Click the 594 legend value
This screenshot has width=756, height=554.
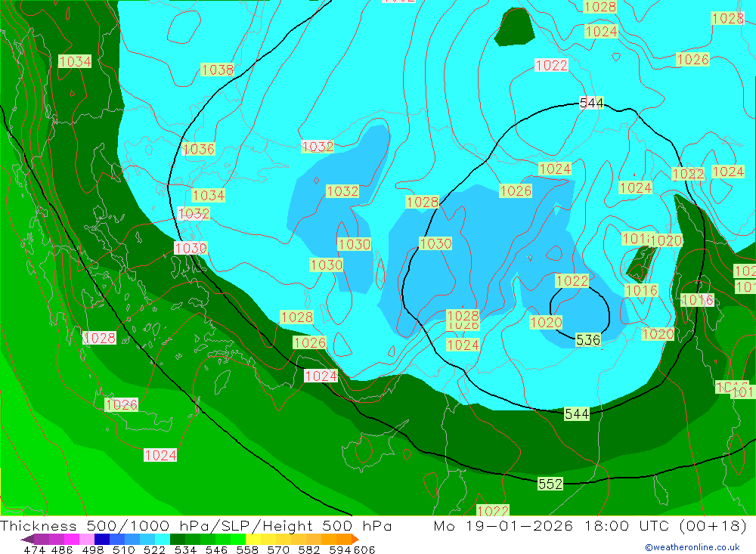click(x=340, y=550)
